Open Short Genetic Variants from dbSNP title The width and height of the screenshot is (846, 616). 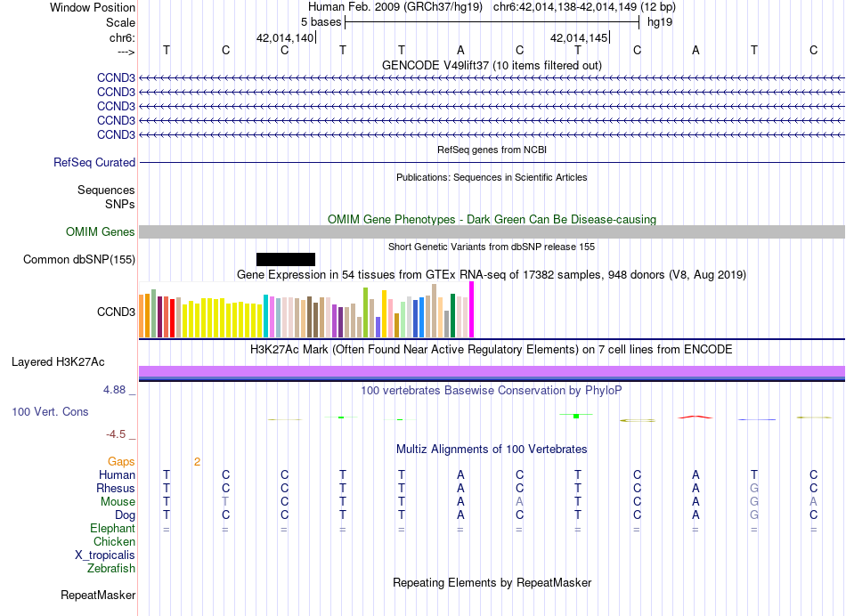[492, 247]
